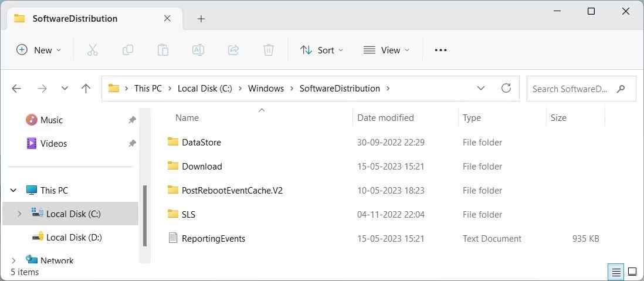
Task: Collapse the This PC tree node
Action: [x=13, y=190]
